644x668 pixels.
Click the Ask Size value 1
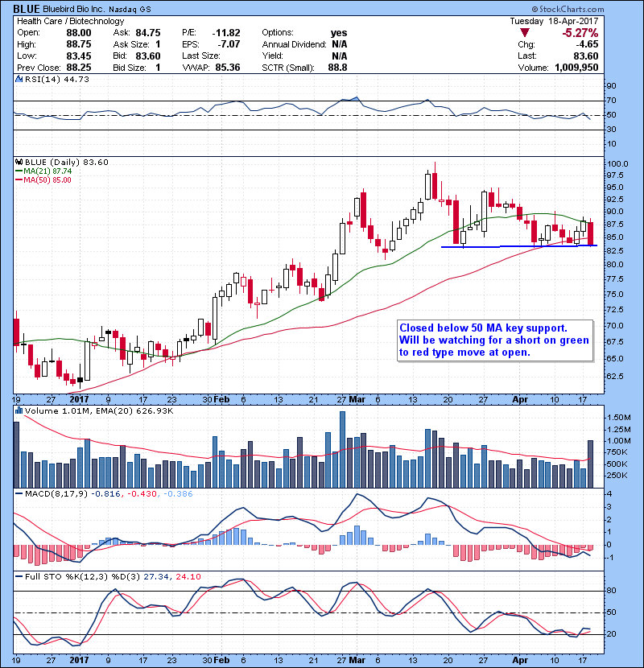(158, 44)
